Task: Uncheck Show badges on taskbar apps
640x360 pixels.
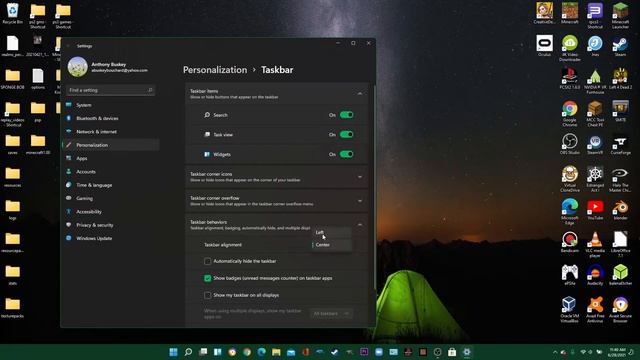Action: [207, 278]
